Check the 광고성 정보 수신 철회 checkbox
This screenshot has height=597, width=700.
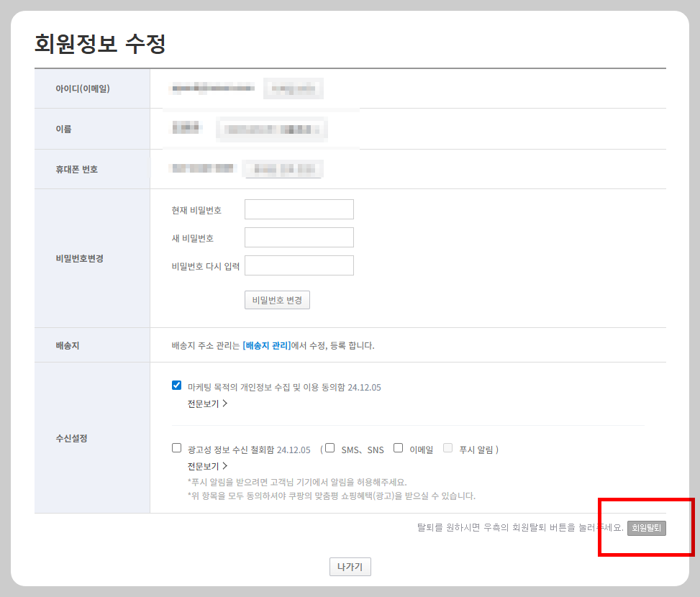(x=176, y=447)
